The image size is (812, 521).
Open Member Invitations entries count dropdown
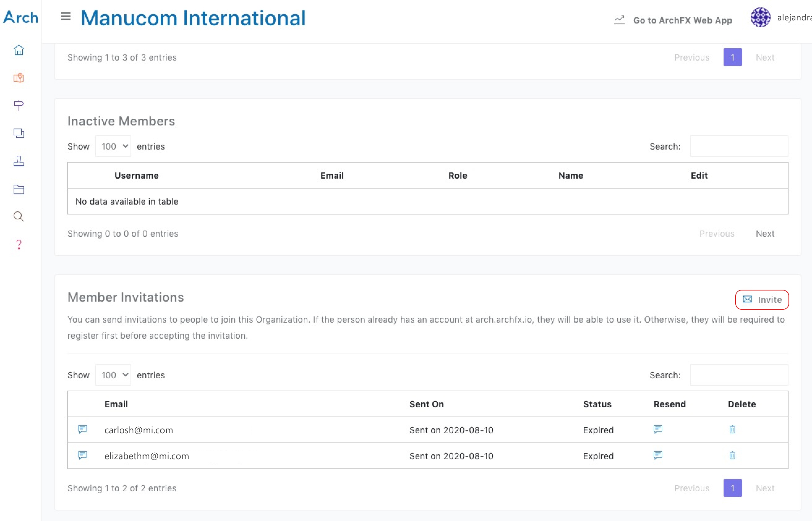pos(113,375)
